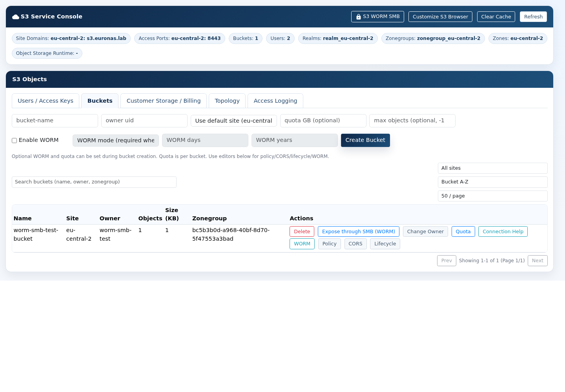Go to the Access Logging tab
The width and height of the screenshot is (565, 392).
click(275, 101)
